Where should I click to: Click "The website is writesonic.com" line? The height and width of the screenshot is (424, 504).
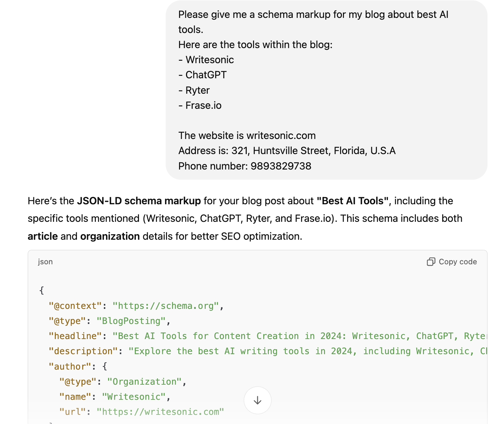(247, 135)
